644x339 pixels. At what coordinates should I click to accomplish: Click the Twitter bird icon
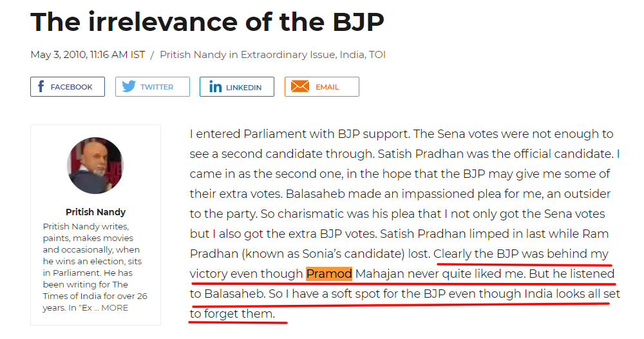(x=129, y=87)
